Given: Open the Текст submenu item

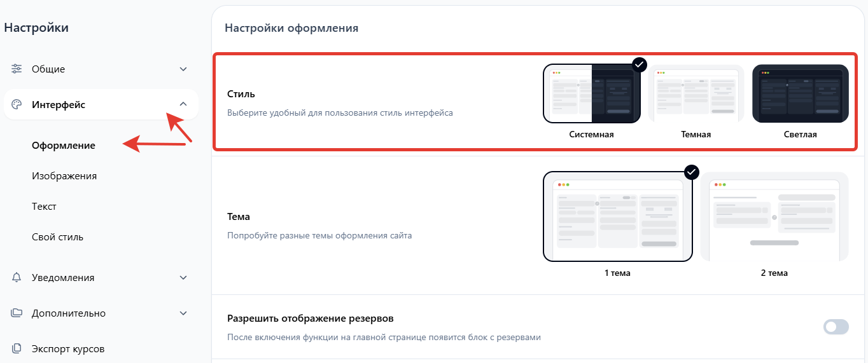Looking at the screenshot, I should point(44,206).
